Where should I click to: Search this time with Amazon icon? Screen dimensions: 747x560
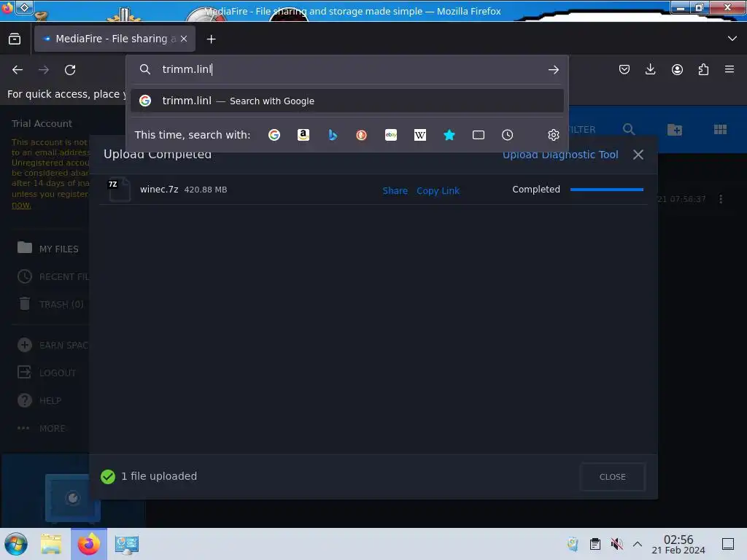point(303,135)
